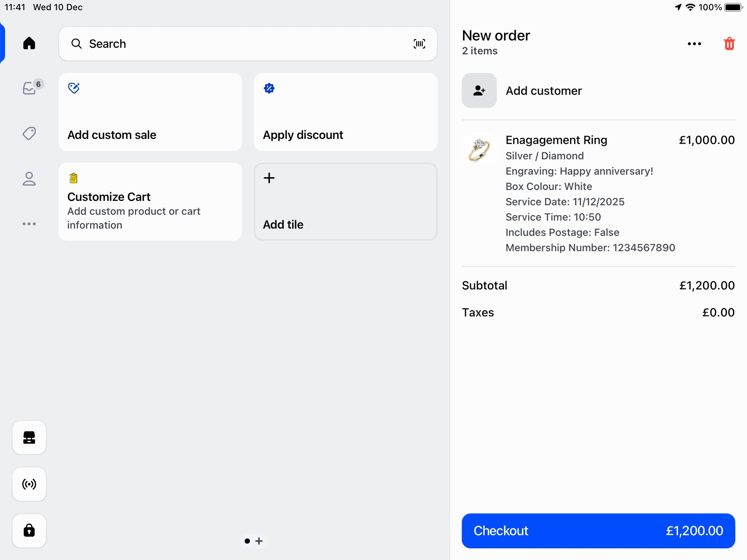
Task: Delete the order with red trash icon
Action: (729, 44)
